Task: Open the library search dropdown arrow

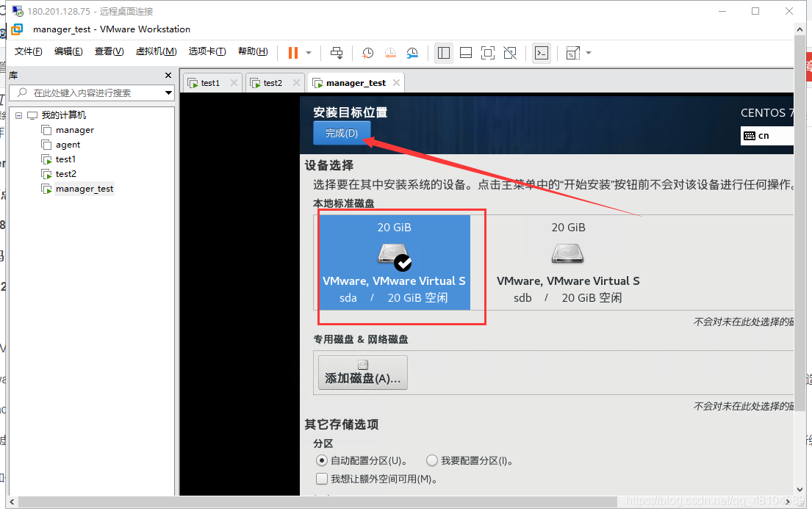Action: tap(168, 93)
